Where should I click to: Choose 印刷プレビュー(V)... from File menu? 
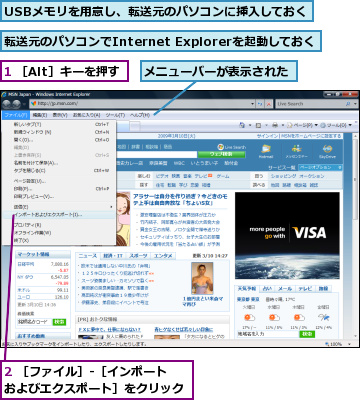(59, 196)
